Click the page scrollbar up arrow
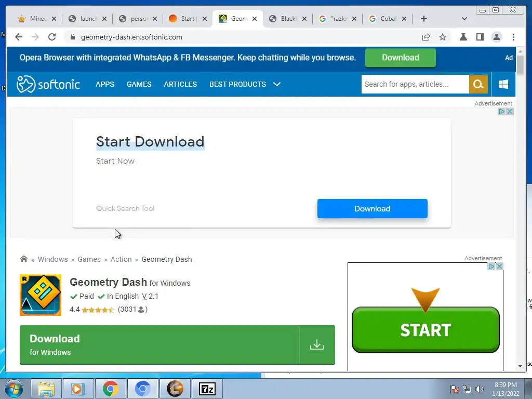 [520, 51]
